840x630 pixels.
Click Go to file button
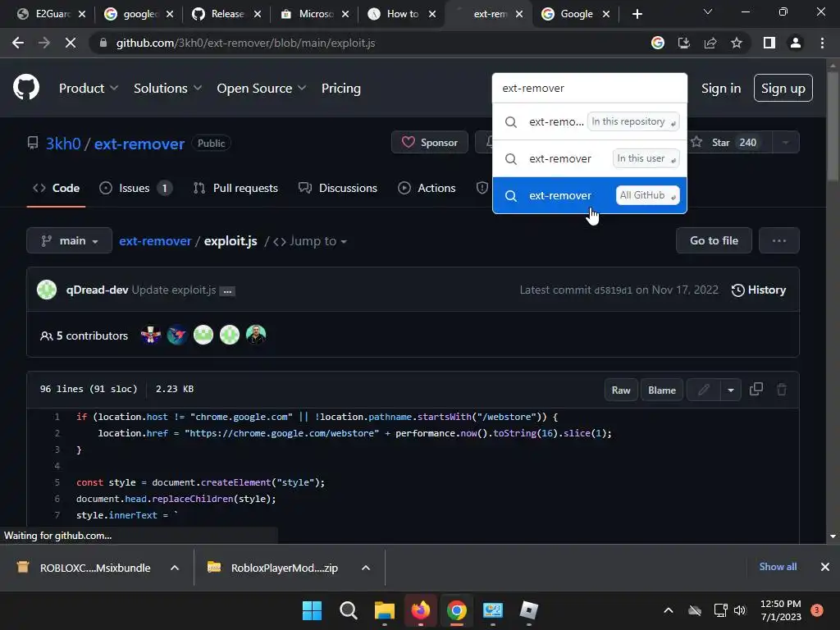coord(714,240)
